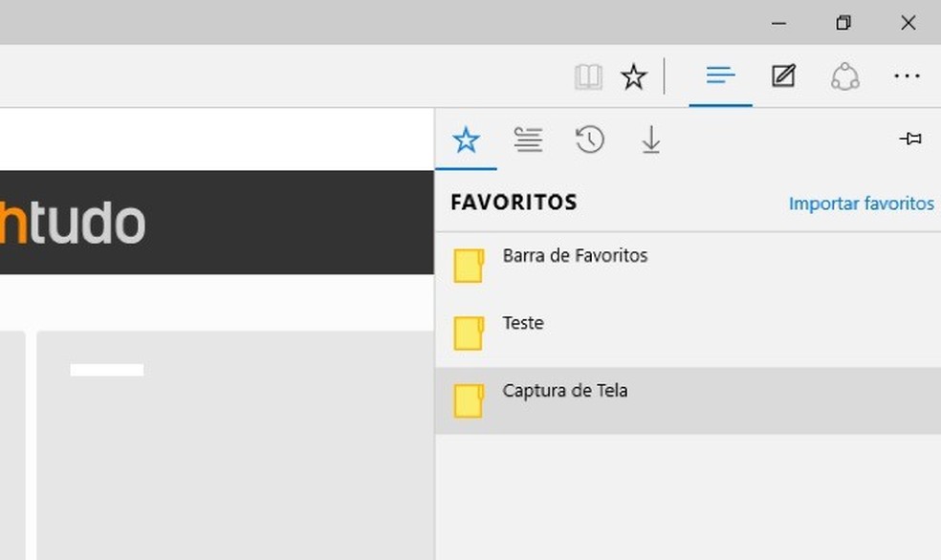The image size is (941, 560).
Task: Show the Downloads tab in Hub
Action: (x=651, y=140)
